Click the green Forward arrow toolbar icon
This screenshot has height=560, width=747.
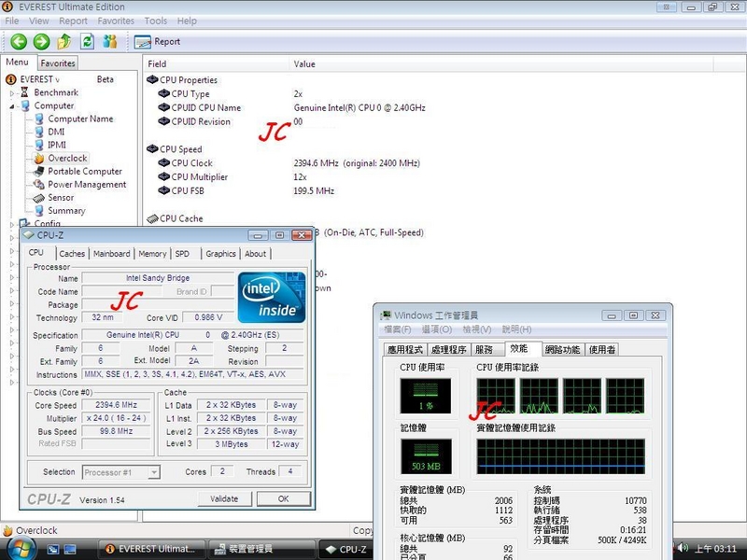click(x=41, y=41)
